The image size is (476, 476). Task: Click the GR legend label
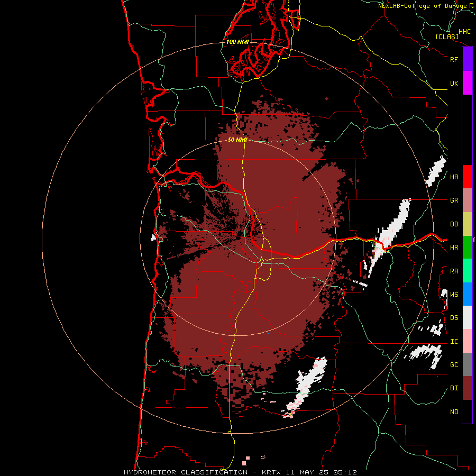pyautogui.click(x=454, y=200)
